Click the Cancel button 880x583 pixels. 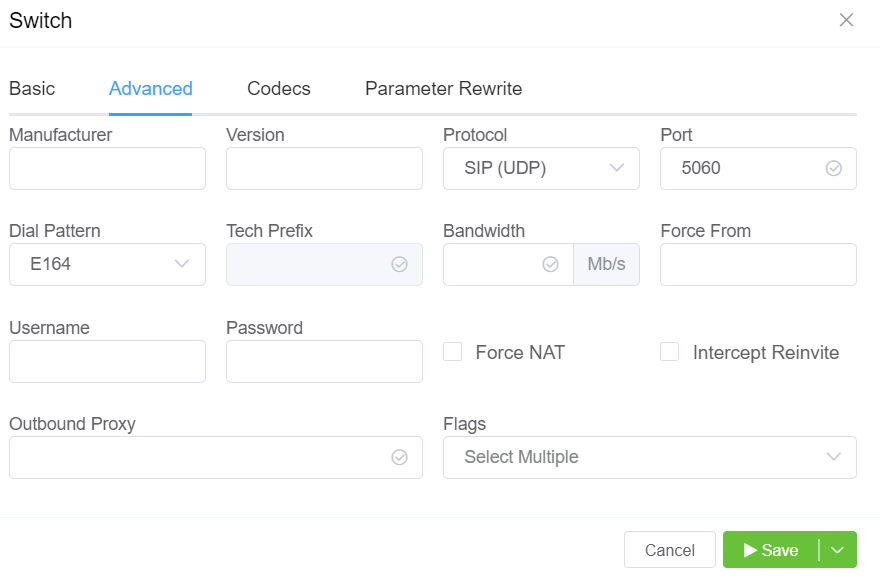point(669,550)
